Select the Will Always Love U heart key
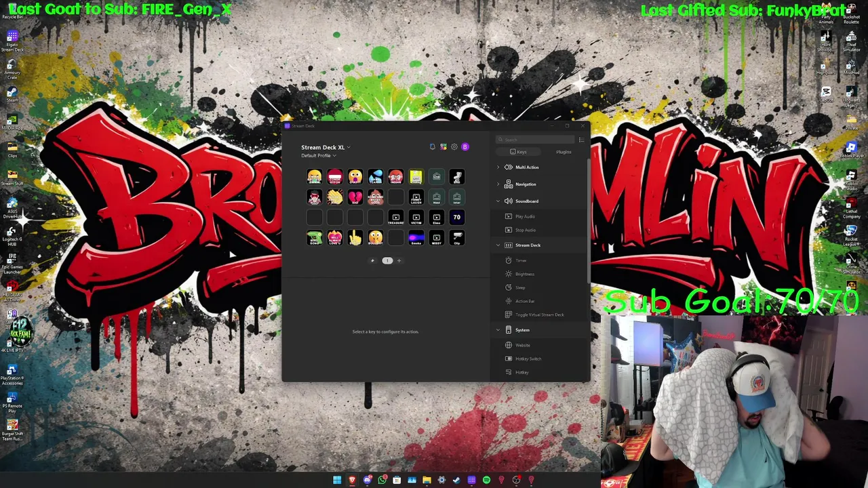This screenshot has height=488, width=868. (335, 238)
